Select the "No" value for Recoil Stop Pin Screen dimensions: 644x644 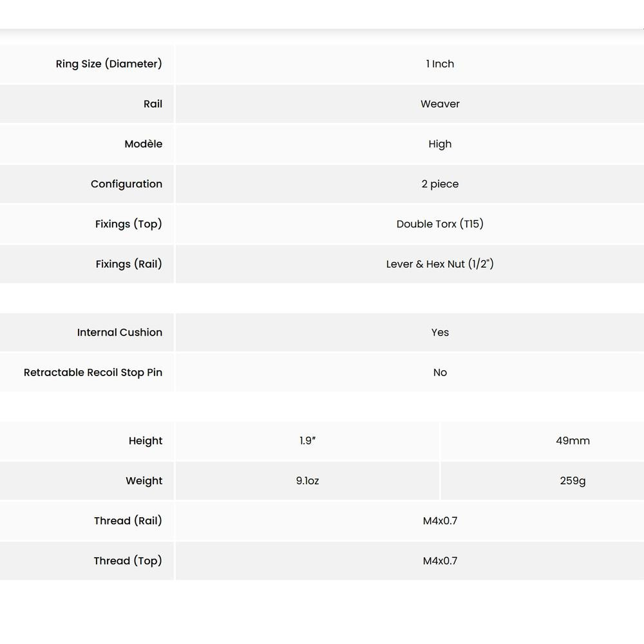click(440, 372)
